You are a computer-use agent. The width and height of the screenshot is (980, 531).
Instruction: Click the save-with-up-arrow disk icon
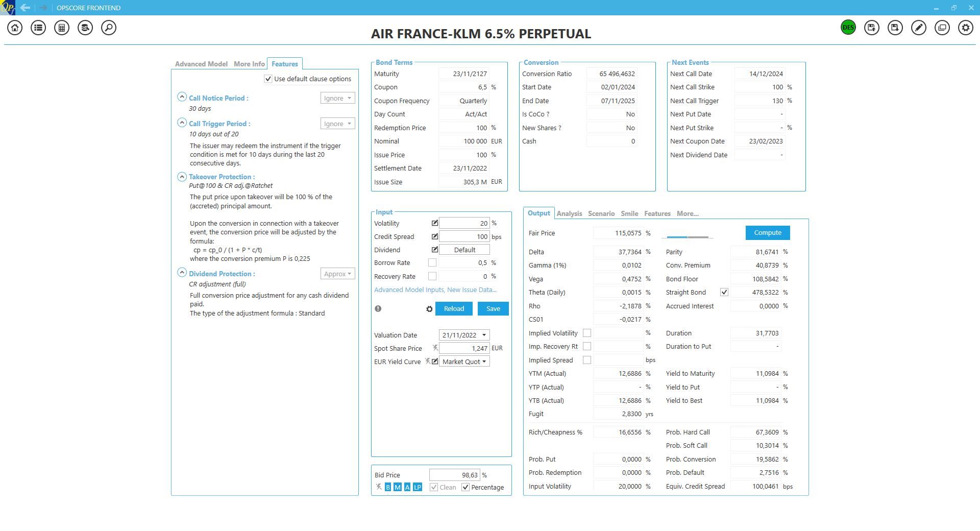coord(872,28)
